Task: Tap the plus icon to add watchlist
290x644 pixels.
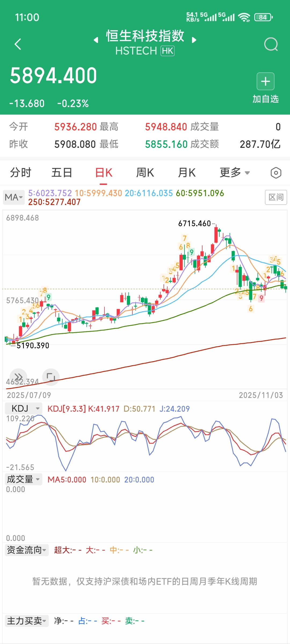Action: pos(266,81)
